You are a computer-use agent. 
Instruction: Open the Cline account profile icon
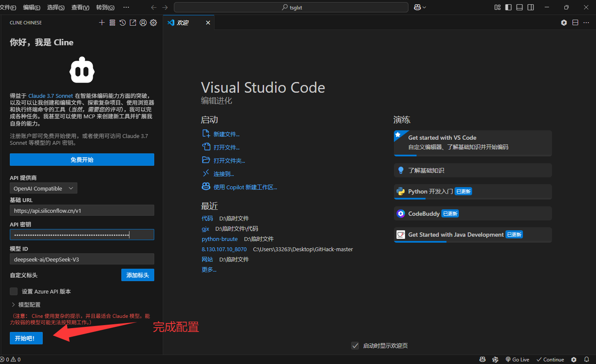[x=143, y=23]
